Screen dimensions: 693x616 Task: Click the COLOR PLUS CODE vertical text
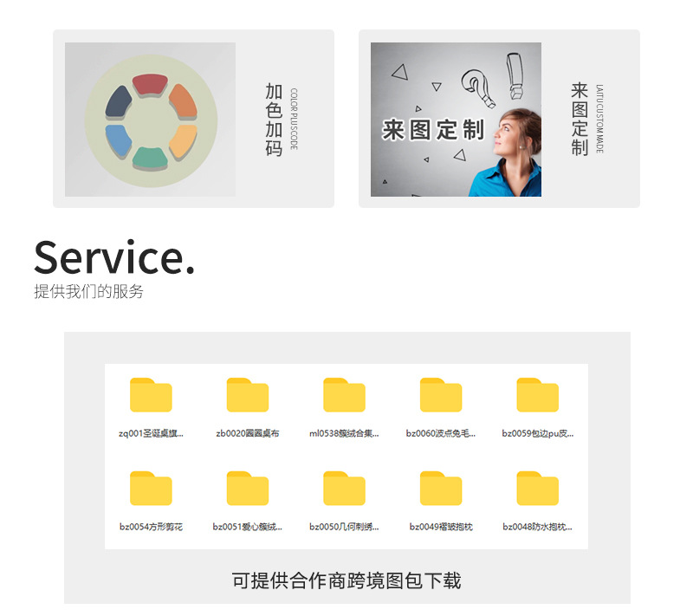tap(294, 119)
